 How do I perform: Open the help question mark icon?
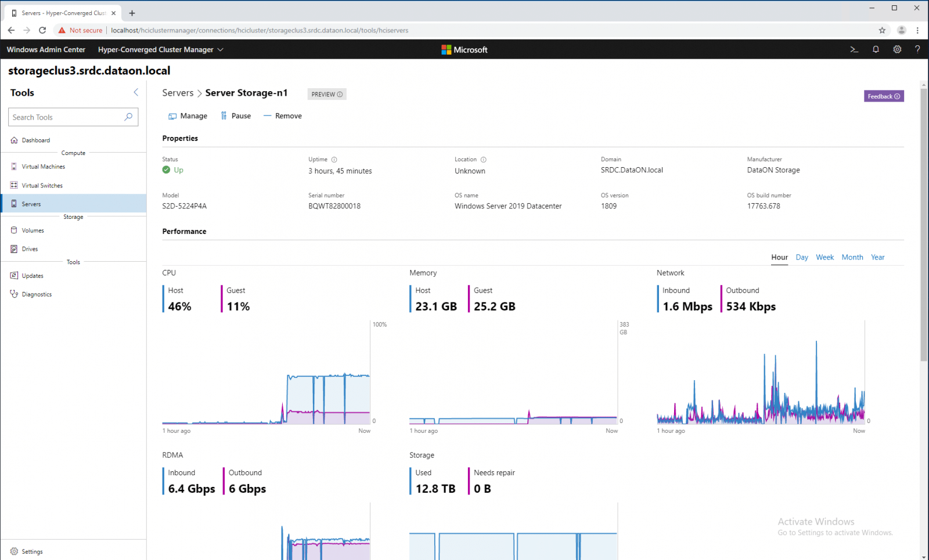coord(917,49)
